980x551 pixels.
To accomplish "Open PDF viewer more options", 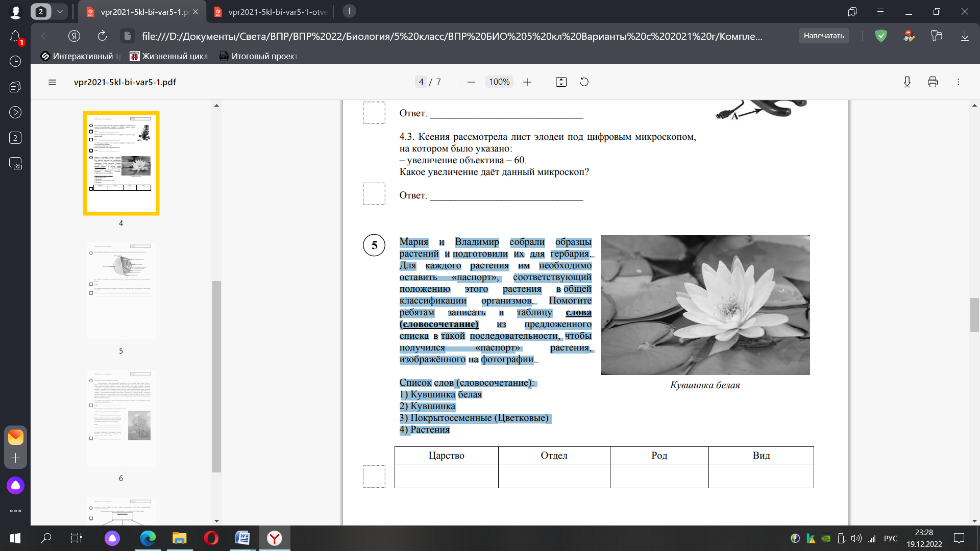I will (x=958, y=82).
